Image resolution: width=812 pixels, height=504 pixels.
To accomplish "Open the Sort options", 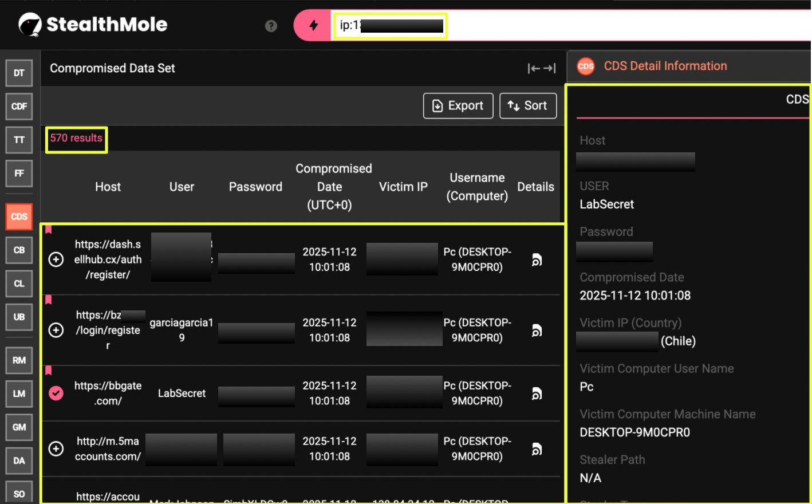I will [527, 106].
